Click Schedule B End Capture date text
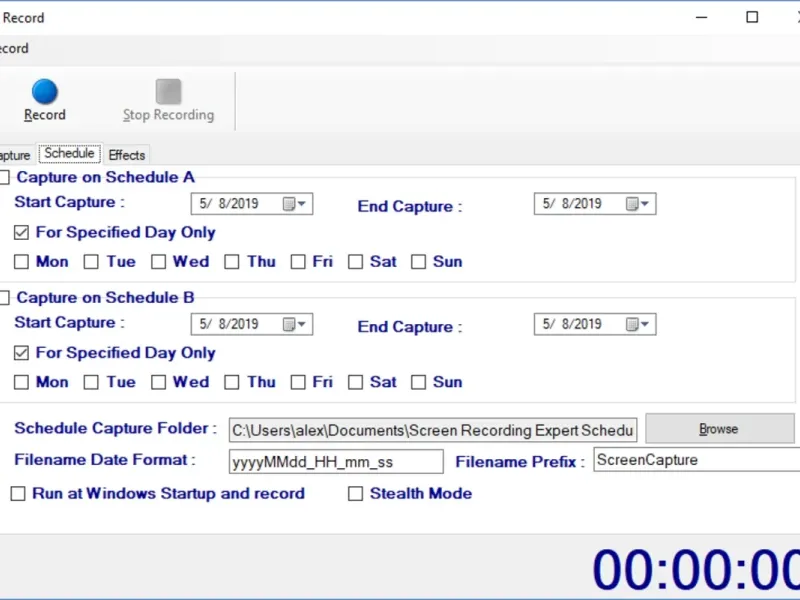The height and width of the screenshot is (600, 800). pyautogui.click(x=572, y=324)
